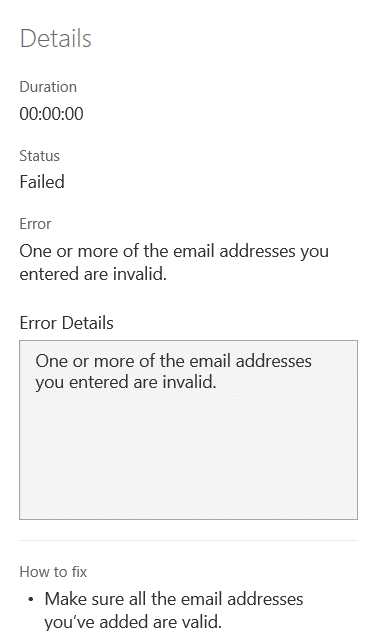
Task: Select the Duration label
Action: pyautogui.click(x=48, y=87)
